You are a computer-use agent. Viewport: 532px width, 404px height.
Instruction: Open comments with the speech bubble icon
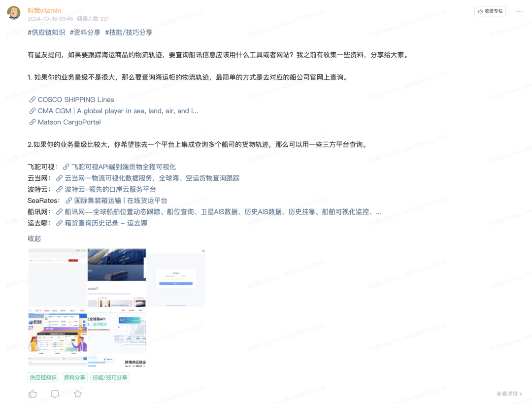[55, 394]
